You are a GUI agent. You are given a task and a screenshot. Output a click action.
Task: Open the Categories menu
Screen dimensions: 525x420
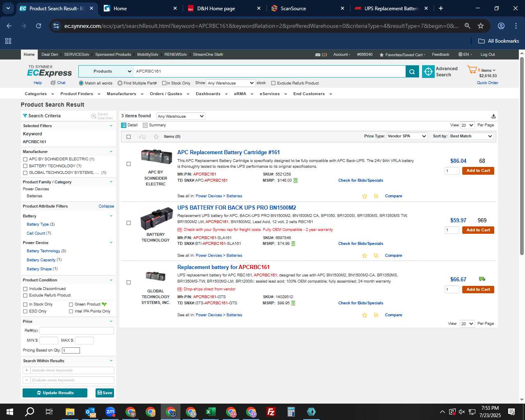click(39, 94)
